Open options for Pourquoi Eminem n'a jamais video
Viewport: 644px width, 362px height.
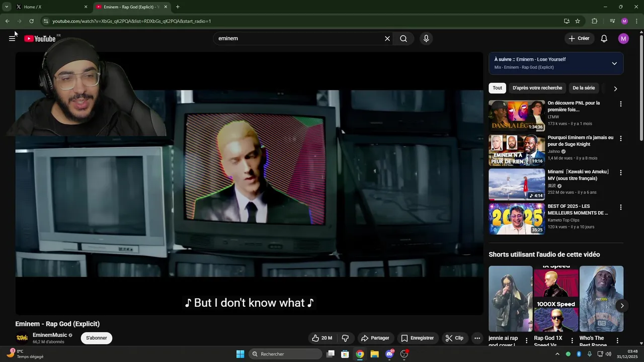click(620, 138)
